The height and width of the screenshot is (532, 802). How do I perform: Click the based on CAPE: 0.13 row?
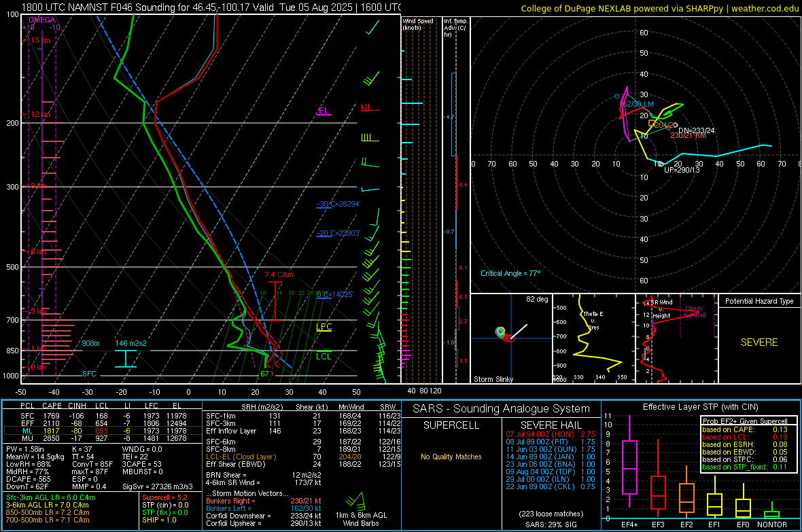(745, 429)
